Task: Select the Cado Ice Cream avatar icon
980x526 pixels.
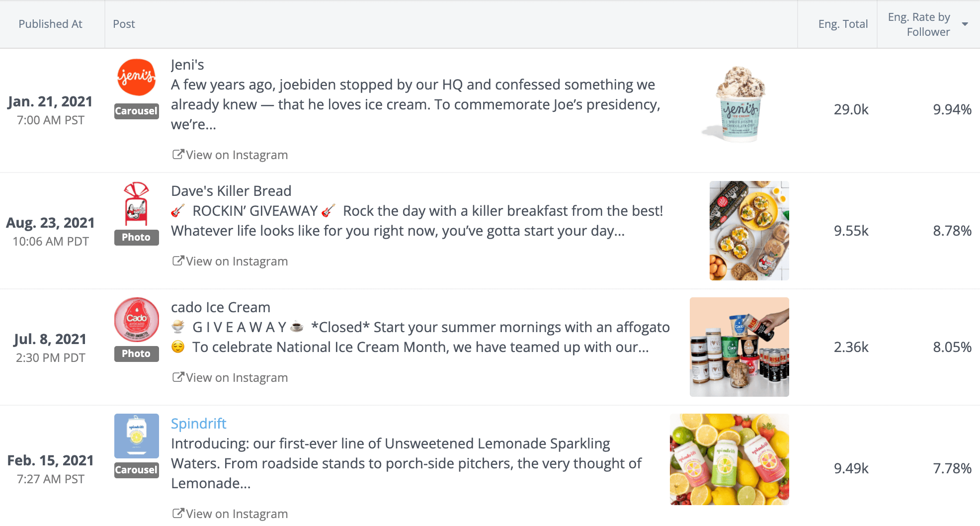Action: point(136,321)
